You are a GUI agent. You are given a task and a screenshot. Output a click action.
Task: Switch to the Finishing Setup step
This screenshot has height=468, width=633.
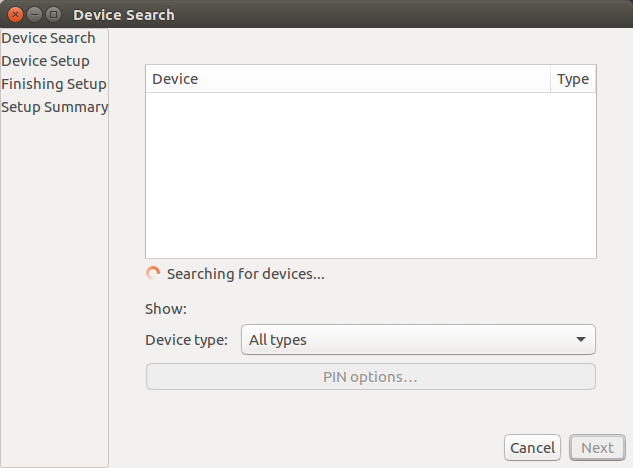(x=54, y=84)
